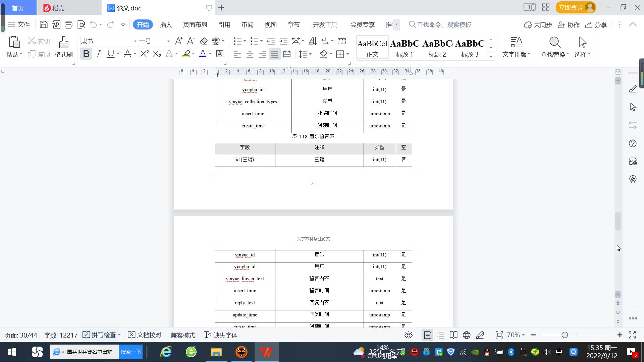The image size is (644, 362).
Task: Toggle italic formatting
Action: (x=98, y=54)
